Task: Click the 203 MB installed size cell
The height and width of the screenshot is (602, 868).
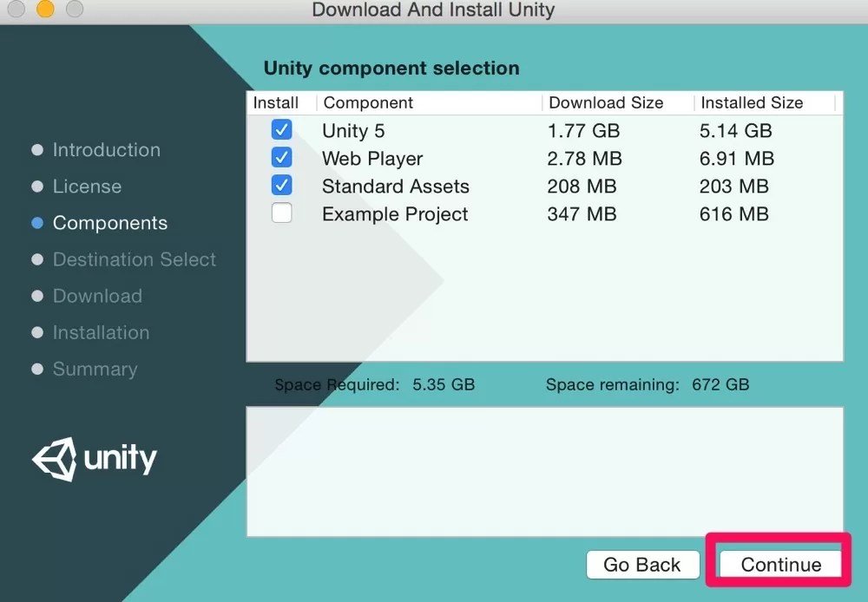Action: (x=734, y=186)
